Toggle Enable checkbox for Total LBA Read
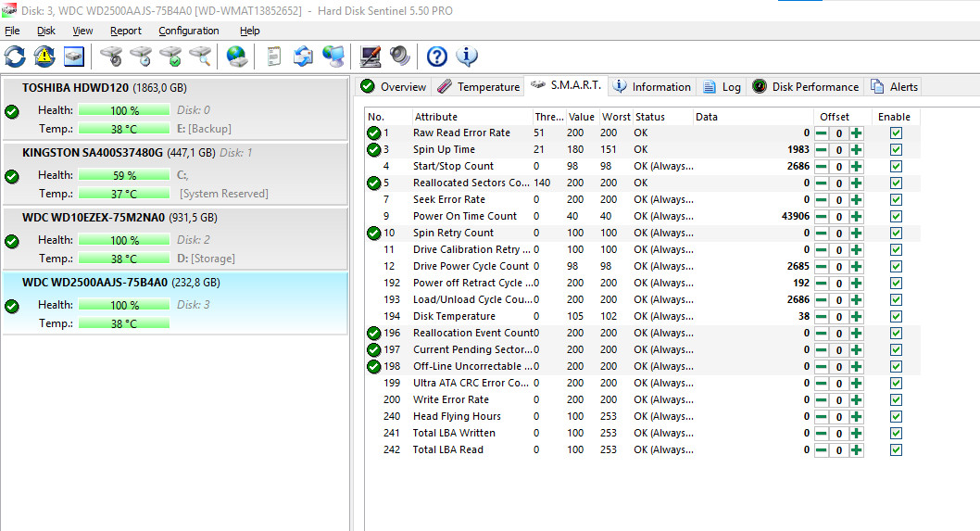The image size is (980, 531). [896, 450]
